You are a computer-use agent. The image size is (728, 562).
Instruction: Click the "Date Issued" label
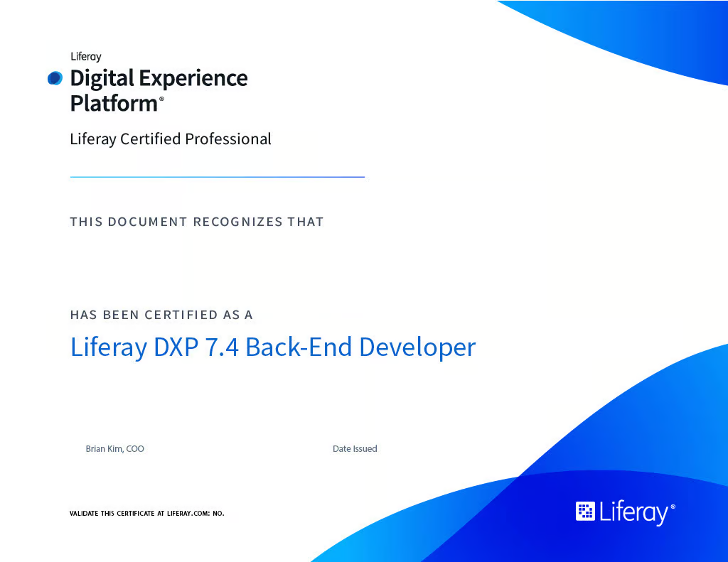355,449
